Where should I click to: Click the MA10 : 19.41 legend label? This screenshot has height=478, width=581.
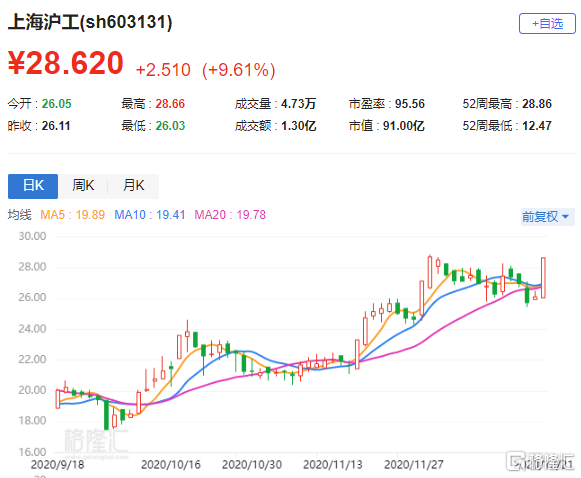(150, 215)
